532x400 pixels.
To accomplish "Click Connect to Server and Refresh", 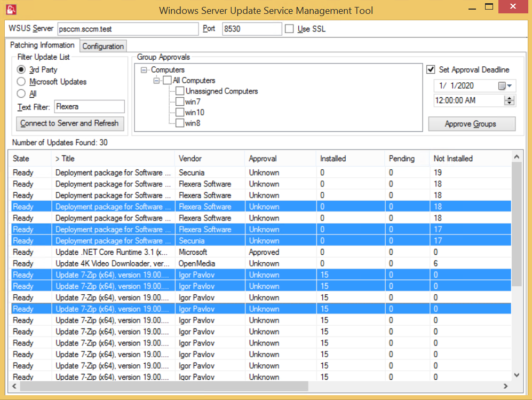I will tap(69, 123).
